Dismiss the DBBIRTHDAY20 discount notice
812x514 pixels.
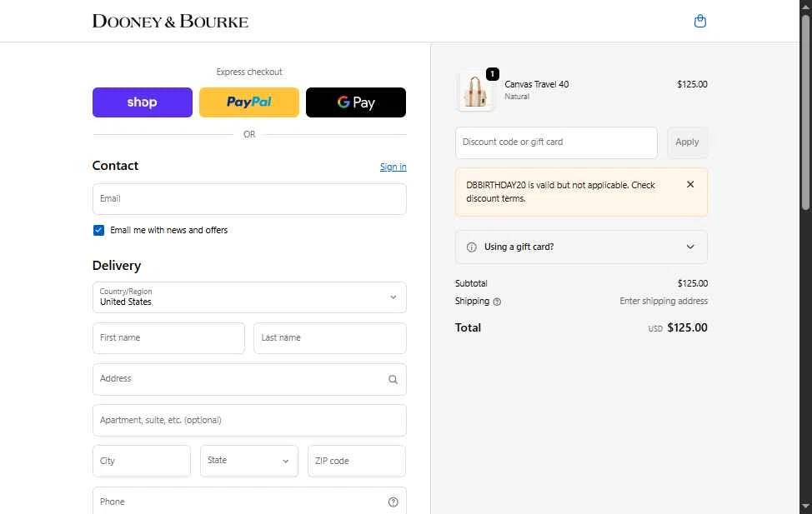(x=690, y=184)
